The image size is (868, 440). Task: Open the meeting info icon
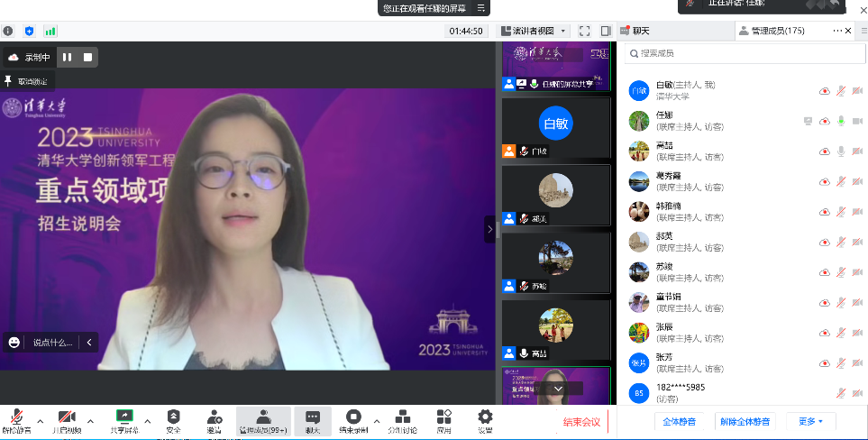(x=8, y=31)
